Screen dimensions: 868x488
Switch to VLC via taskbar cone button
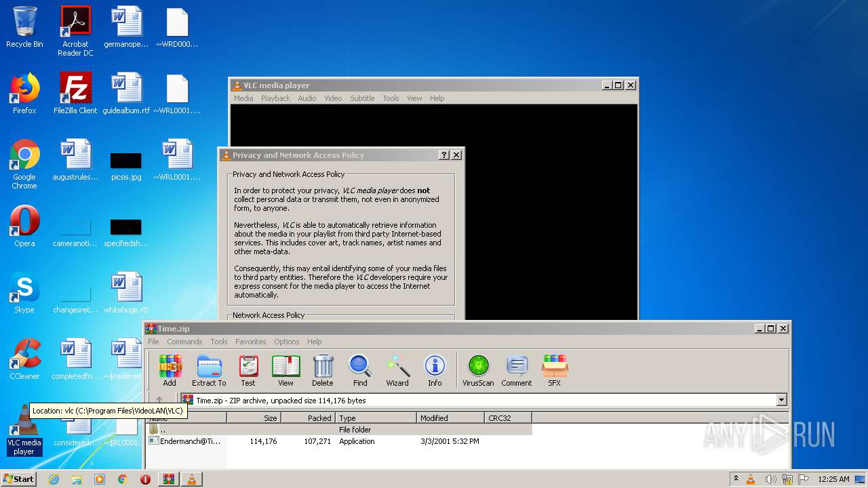[192, 479]
